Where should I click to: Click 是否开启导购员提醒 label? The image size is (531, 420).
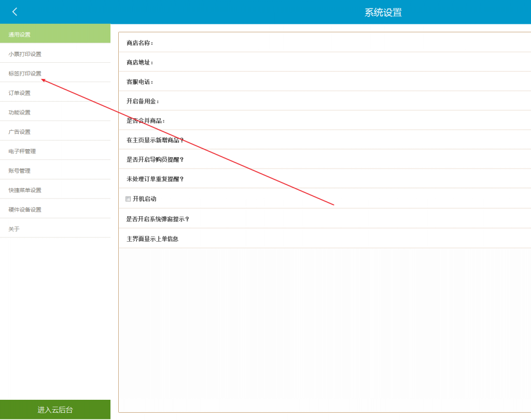tap(155, 160)
